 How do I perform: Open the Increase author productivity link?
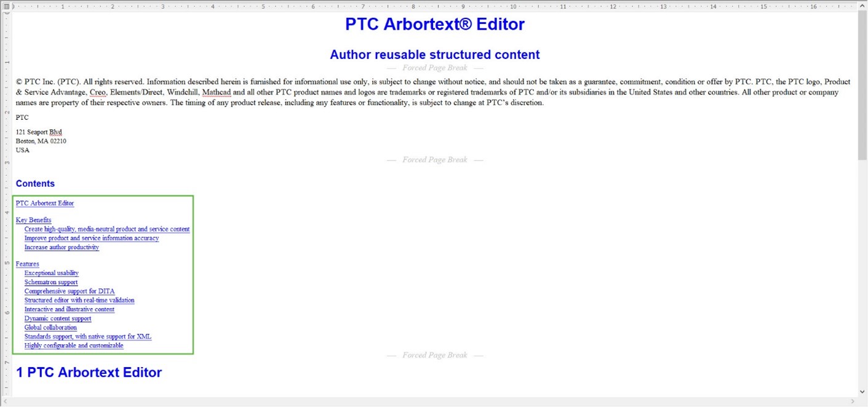pyautogui.click(x=62, y=247)
